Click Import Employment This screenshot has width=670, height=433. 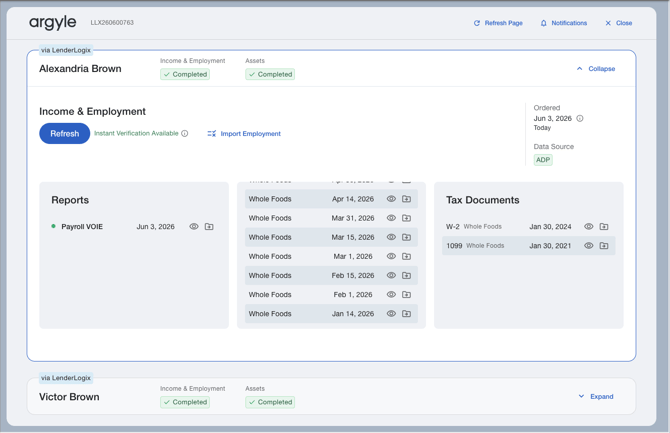click(244, 134)
